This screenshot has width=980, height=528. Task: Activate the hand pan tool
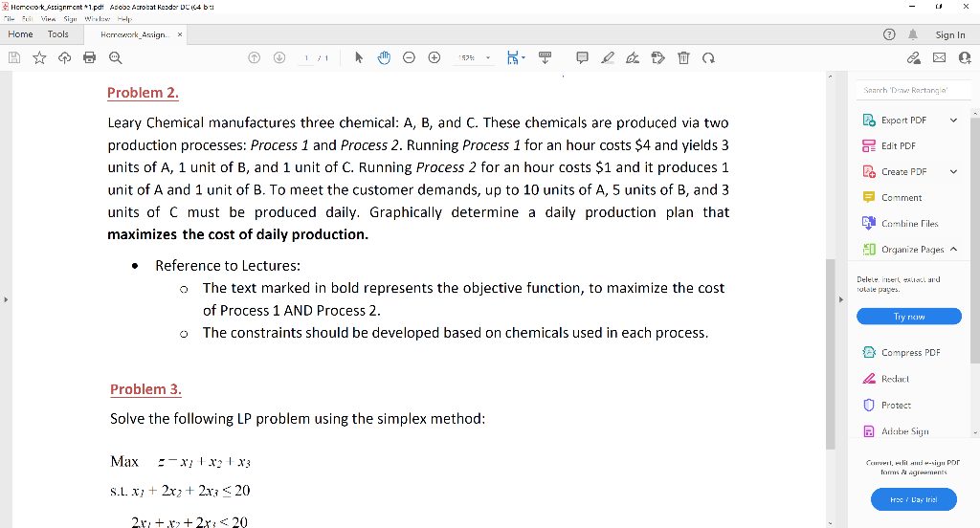384,58
